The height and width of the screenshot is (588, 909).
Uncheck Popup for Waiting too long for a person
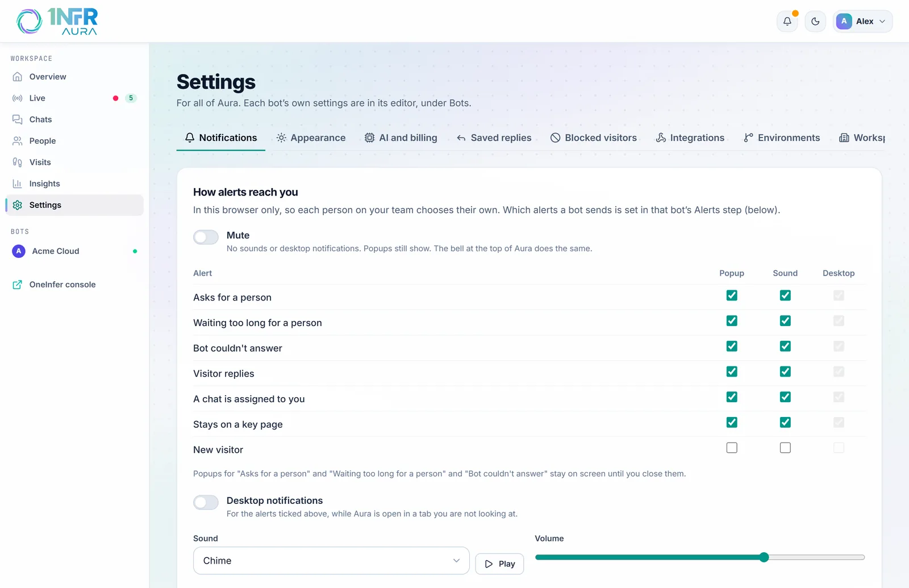click(732, 321)
